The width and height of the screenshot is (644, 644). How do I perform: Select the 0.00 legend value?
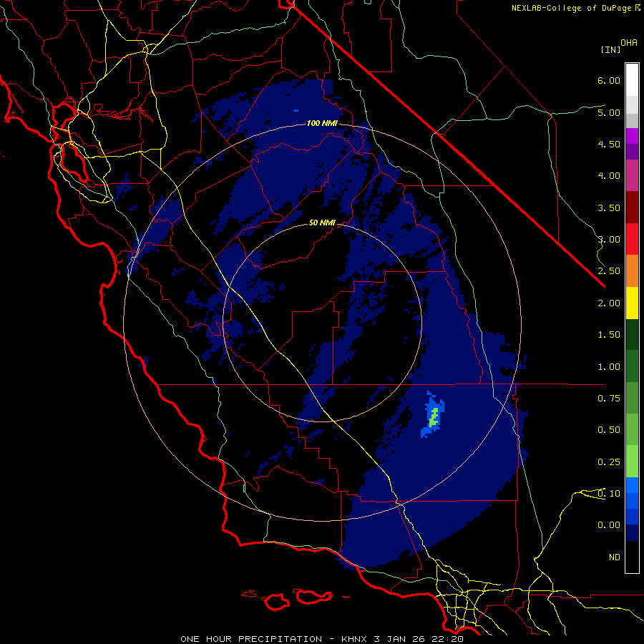coord(609,525)
